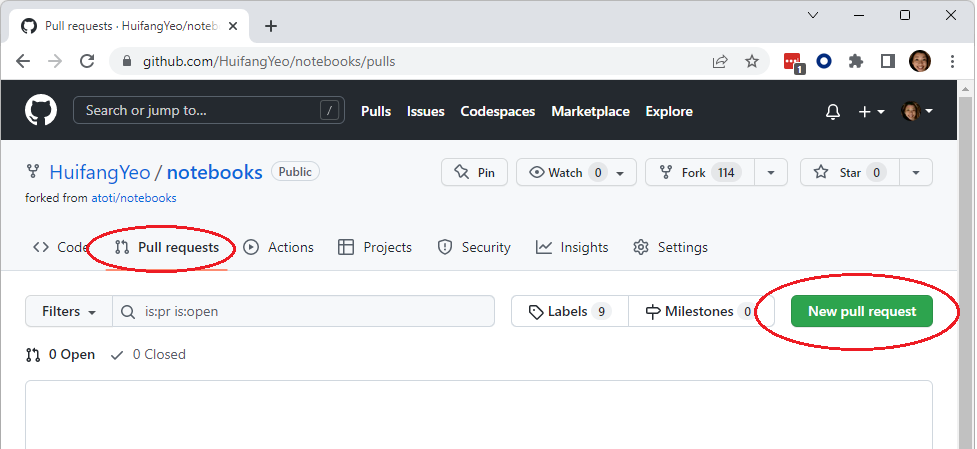Open the notebooks repository link
The height and width of the screenshot is (449, 977).
click(x=214, y=173)
